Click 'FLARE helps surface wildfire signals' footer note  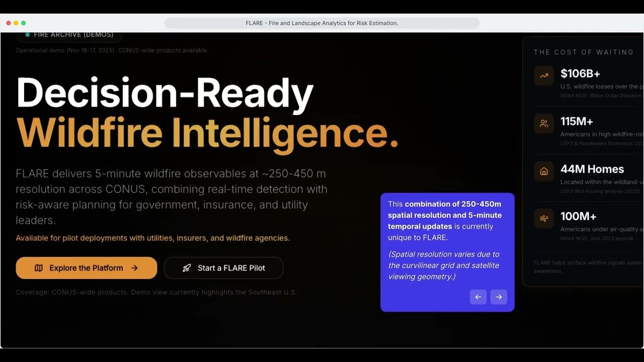click(589, 266)
